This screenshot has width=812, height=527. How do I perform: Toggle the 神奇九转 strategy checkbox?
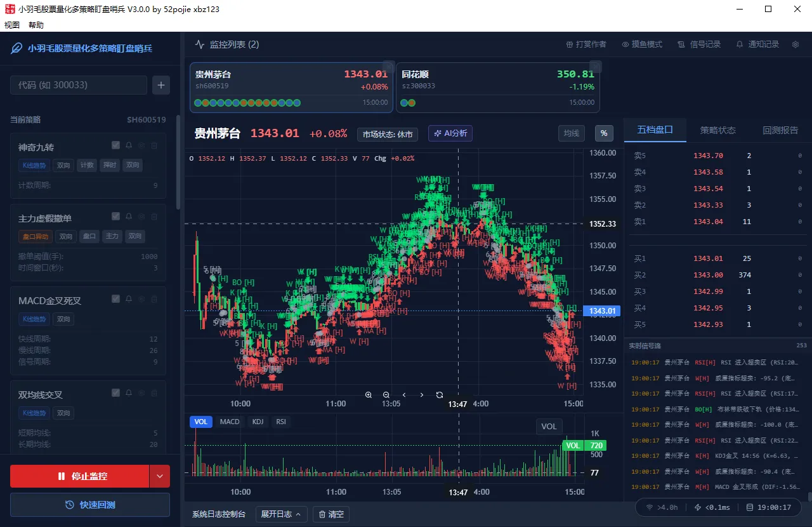pyautogui.click(x=115, y=145)
